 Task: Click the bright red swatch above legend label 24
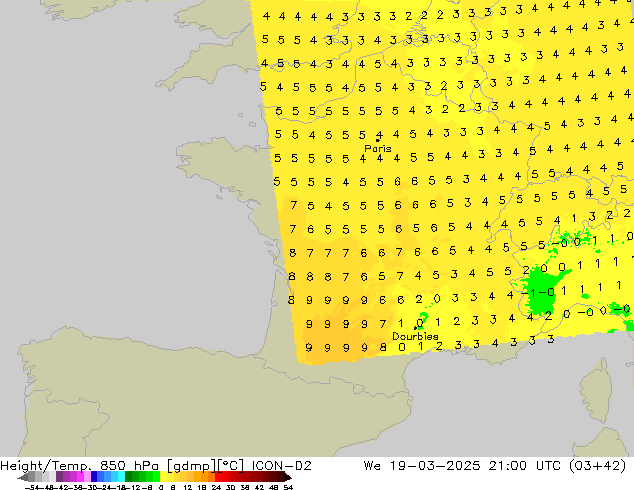[x=218, y=476]
